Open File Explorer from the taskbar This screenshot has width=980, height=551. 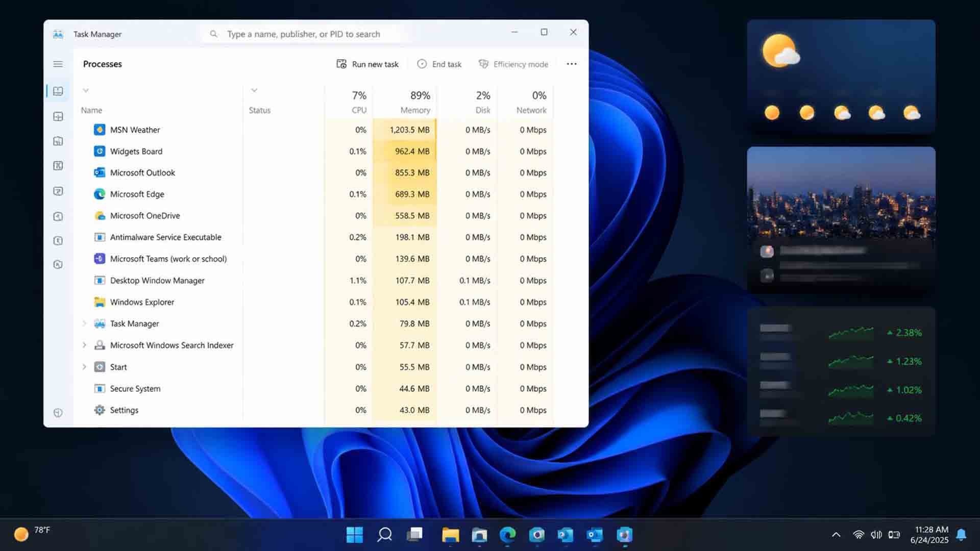[x=450, y=535]
